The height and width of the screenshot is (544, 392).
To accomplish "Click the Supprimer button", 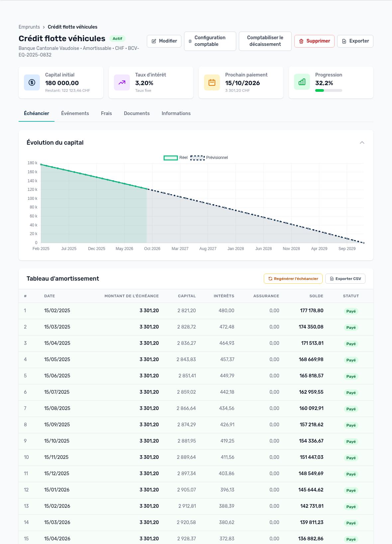I will [x=314, y=41].
